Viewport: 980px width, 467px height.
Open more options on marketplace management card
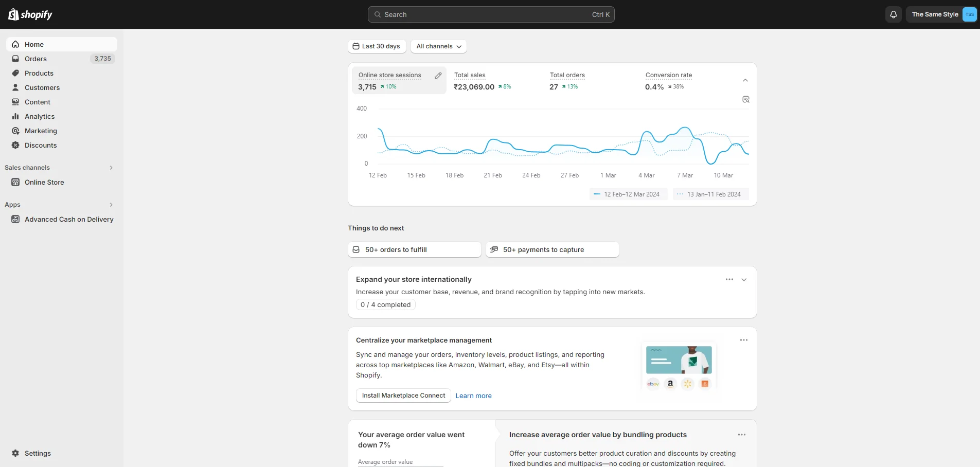[x=744, y=340]
